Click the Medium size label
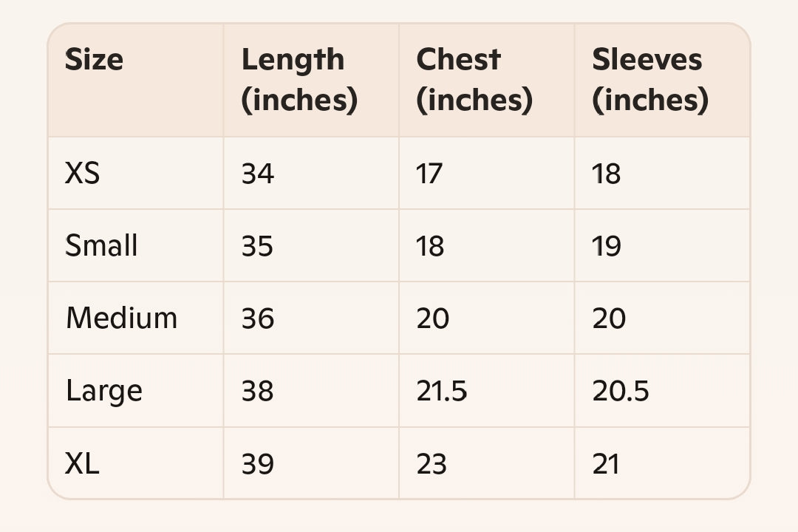The height and width of the screenshot is (532, 798). tap(122, 318)
